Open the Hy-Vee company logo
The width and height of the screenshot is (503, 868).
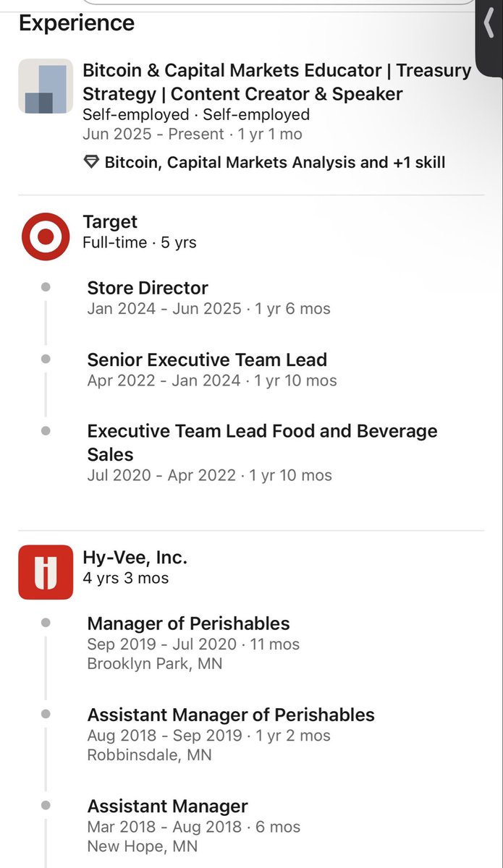coord(46,572)
